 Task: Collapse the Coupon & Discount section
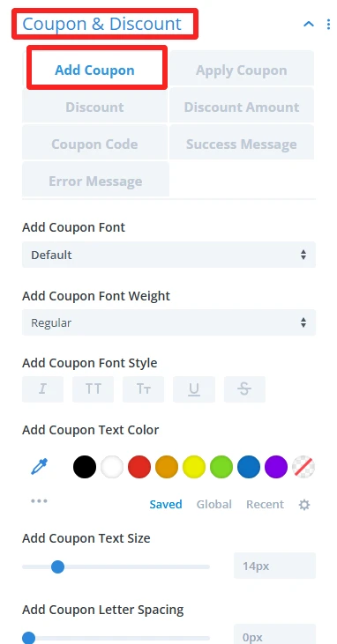click(x=309, y=25)
